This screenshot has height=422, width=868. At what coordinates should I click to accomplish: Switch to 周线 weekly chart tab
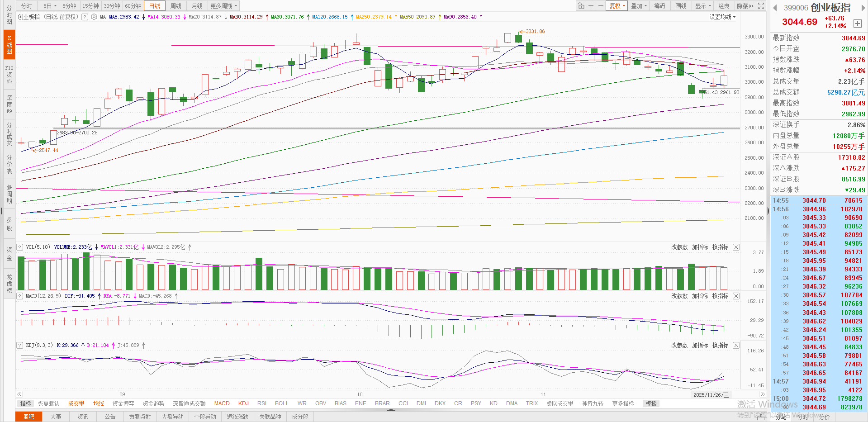tap(176, 6)
